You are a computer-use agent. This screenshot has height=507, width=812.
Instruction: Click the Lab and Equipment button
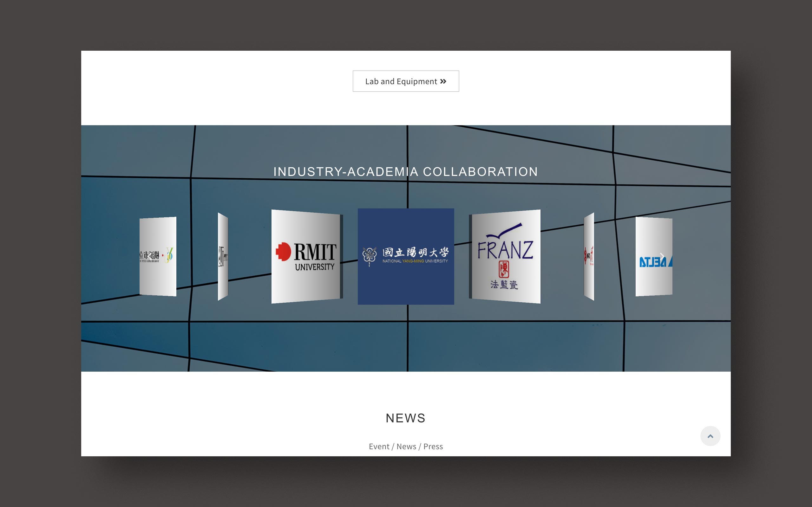405,81
